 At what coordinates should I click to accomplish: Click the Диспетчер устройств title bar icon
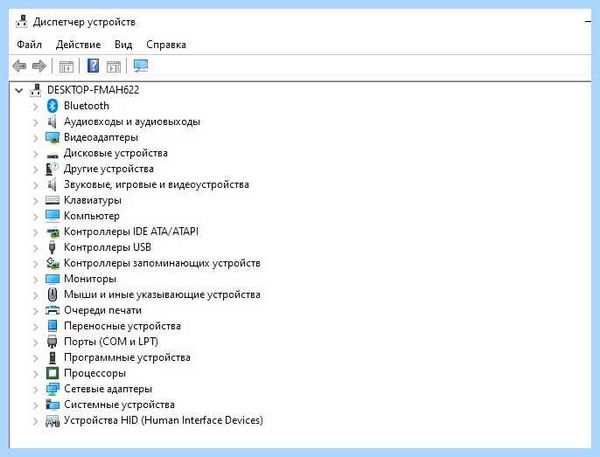(21, 21)
